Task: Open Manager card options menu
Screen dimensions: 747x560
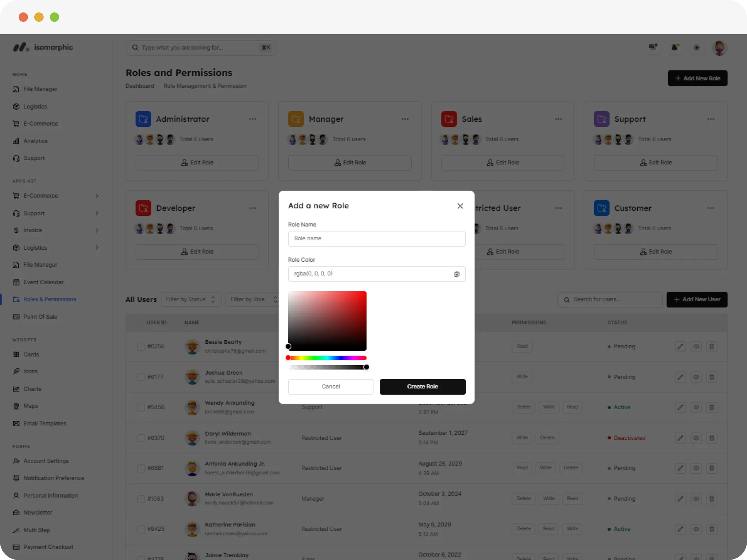Action: [405, 119]
